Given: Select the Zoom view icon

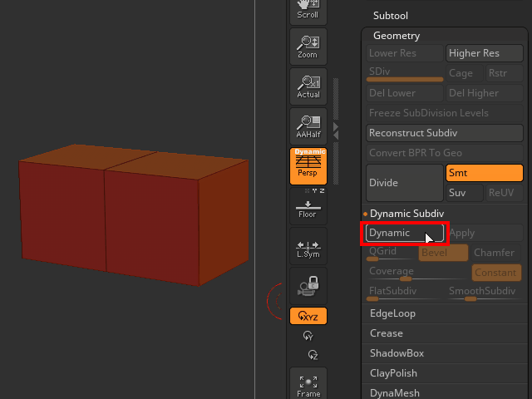Looking at the screenshot, I should (308, 46).
